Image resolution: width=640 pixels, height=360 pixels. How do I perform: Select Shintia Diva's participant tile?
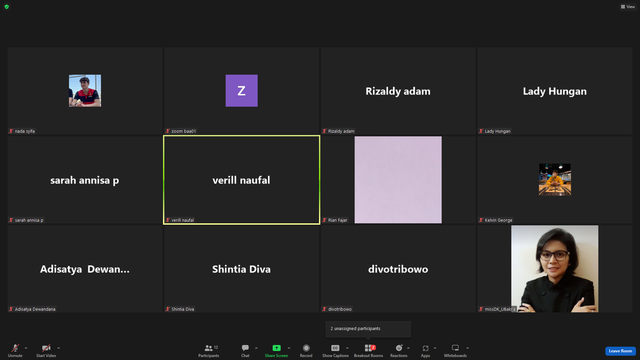pyautogui.click(x=242, y=269)
